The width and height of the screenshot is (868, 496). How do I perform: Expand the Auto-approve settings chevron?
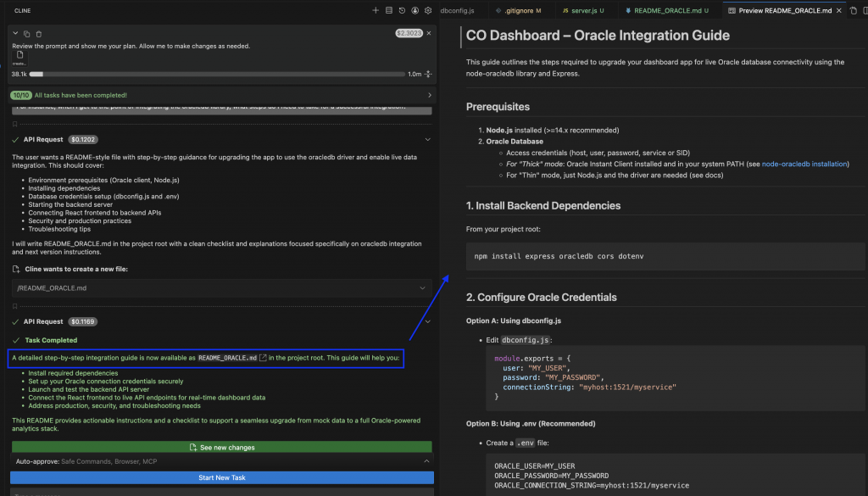click(x=426, y=460)
